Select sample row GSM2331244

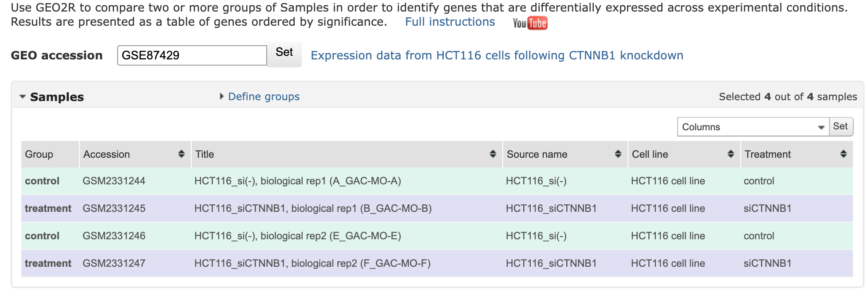[x=114, y=181]
